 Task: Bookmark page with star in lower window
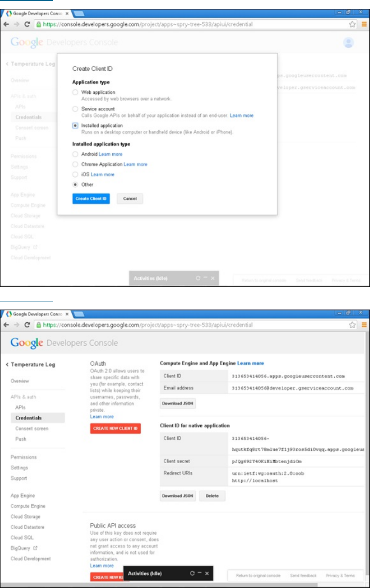pyautogui.click(x=352, y=325)
